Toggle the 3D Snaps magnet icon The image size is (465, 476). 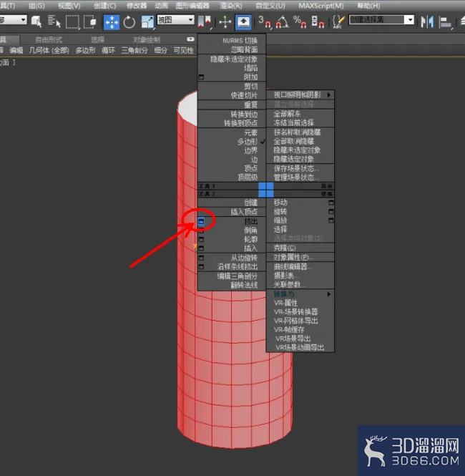click(265, 22)
